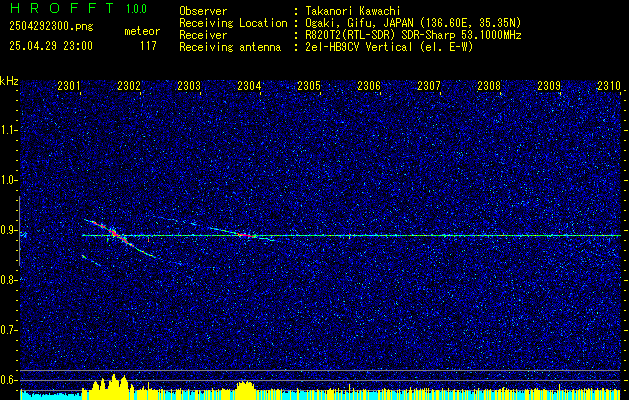Click the 1.0 frequency axis label
Image resolution: width=629 pixels, height=400 pixels.
8,180
